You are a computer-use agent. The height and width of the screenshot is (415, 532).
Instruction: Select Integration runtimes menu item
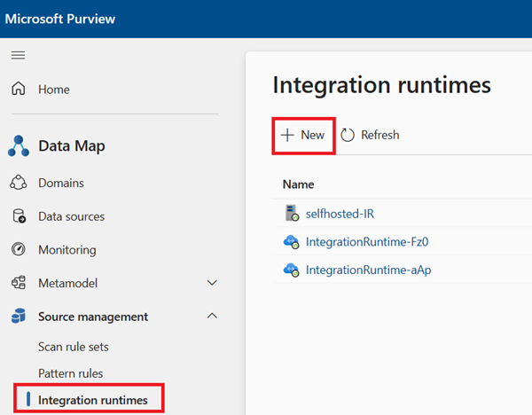[x=92, y=401]
